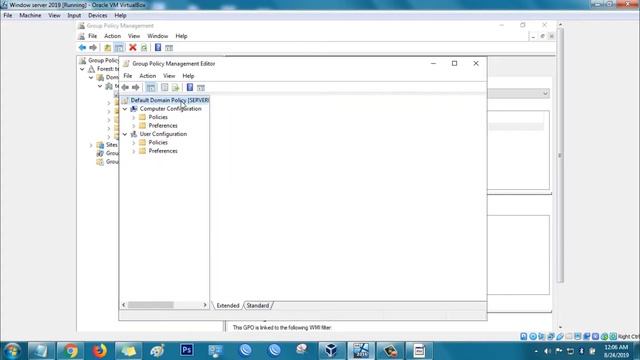
Task: Expand Policies under Computer Configuration
Action: (133, 118)
